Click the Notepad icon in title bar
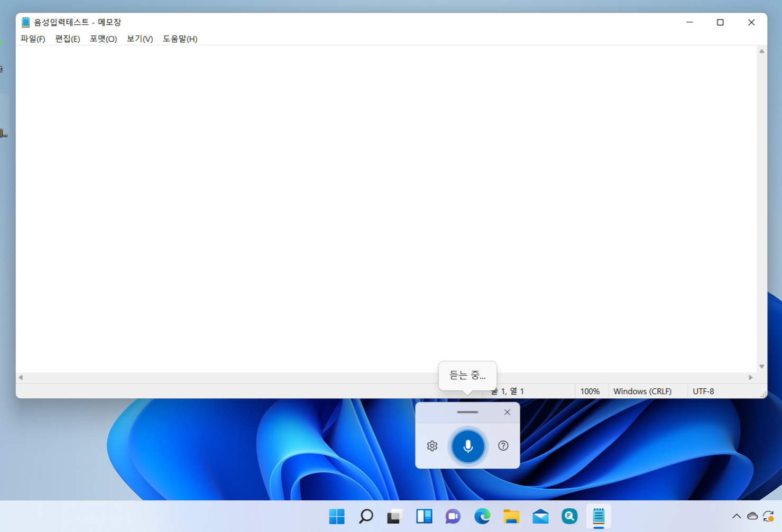This screenshot has height=532, width=782. point(25,22)
